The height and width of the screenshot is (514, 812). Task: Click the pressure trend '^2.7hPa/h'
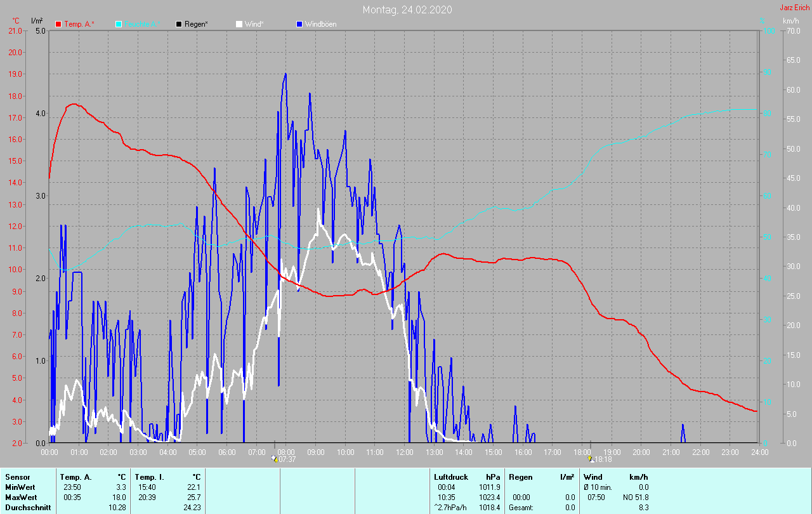coord(451,508)
